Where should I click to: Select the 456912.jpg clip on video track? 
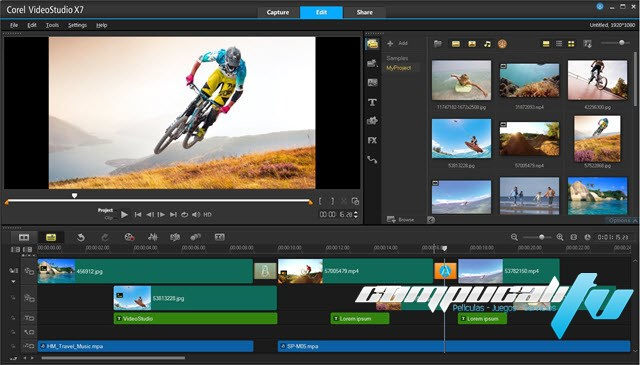pyautogui.click(x=145, y=271)
